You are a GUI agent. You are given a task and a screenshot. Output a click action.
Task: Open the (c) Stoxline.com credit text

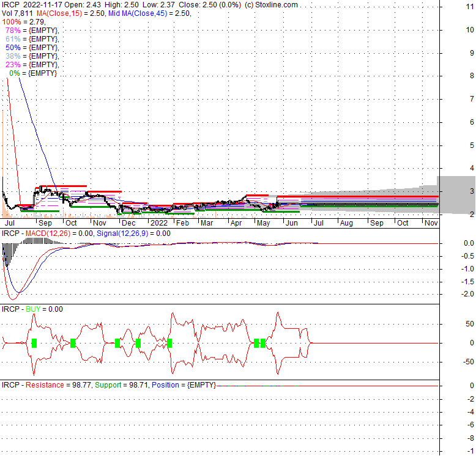coord(271,5)
